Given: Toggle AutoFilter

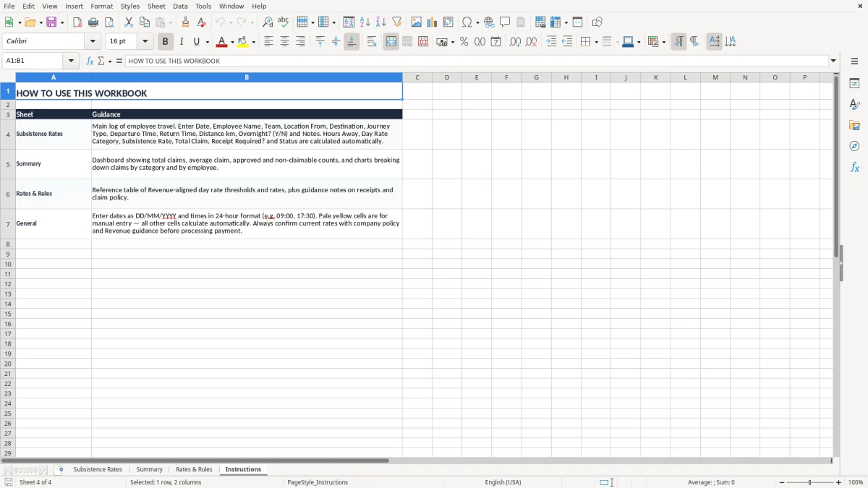Looking at the screenshot, I should 397,22.
